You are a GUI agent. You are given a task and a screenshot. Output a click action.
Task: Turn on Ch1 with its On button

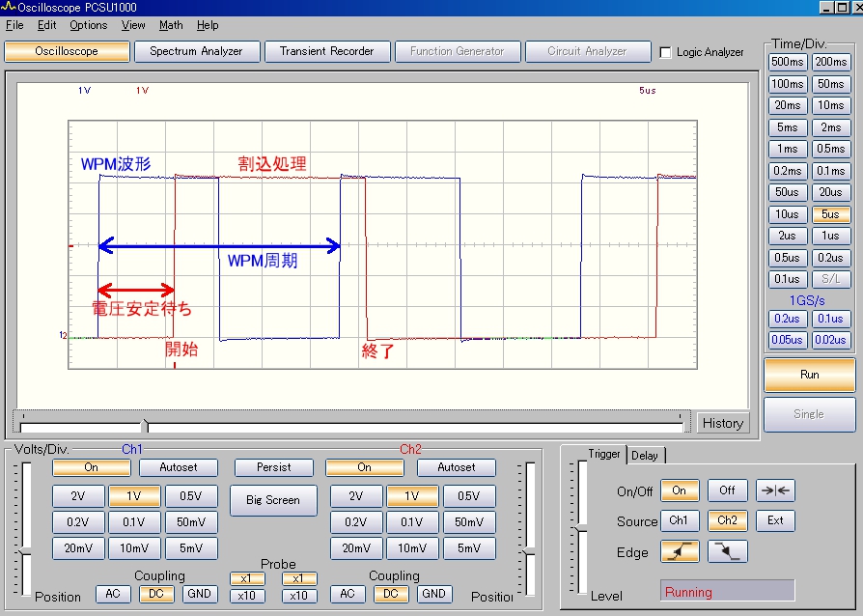tap(91, 467)
